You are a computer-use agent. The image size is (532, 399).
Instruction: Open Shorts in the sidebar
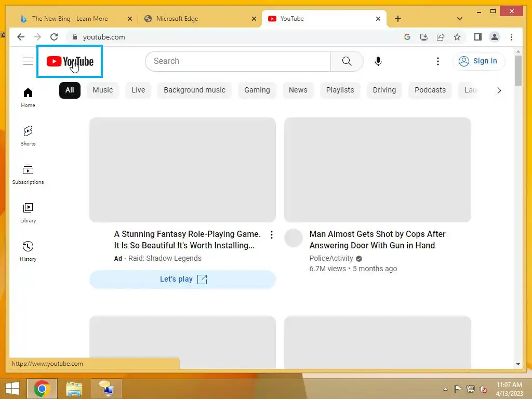(28, 136)
